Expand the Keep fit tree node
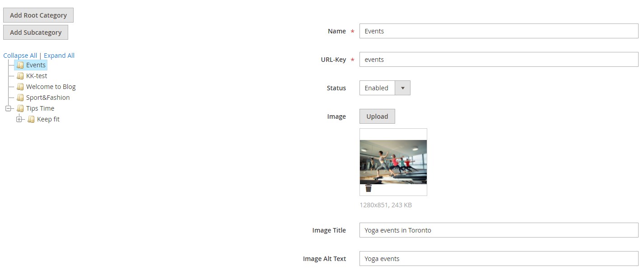The width and height of the screenshot is (644, 275). click(x=19, y=119)
